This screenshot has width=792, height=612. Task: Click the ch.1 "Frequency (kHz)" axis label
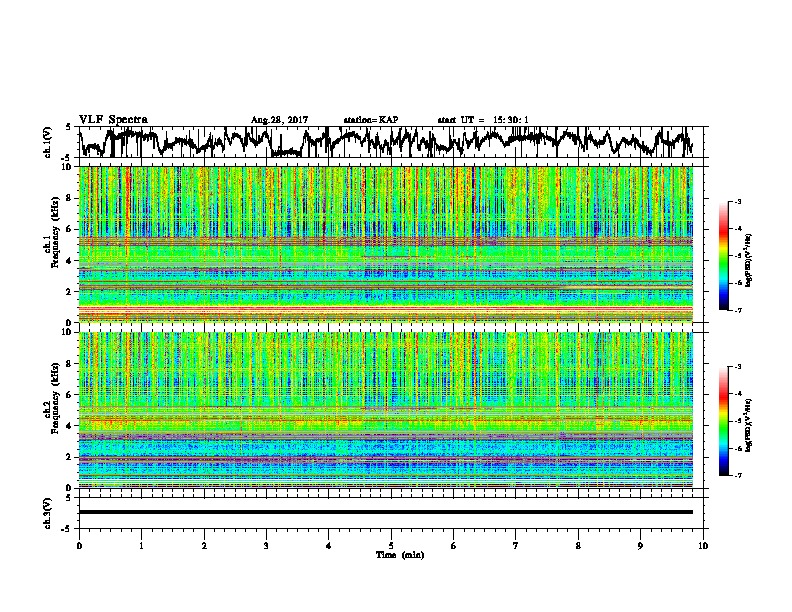pos(55,233)
